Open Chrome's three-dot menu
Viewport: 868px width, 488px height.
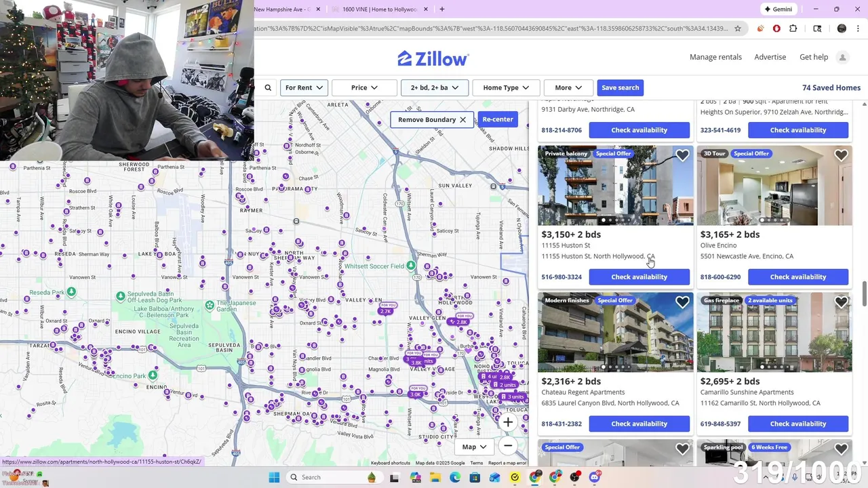pyautogui.click(x=859, y=28)
